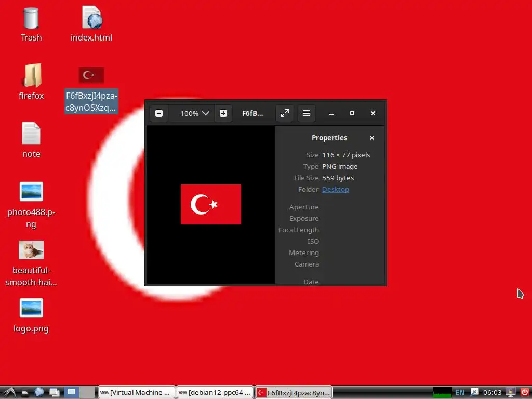Select the photo488.png desktop file
The image size is (532, 399).
[31, 205]
